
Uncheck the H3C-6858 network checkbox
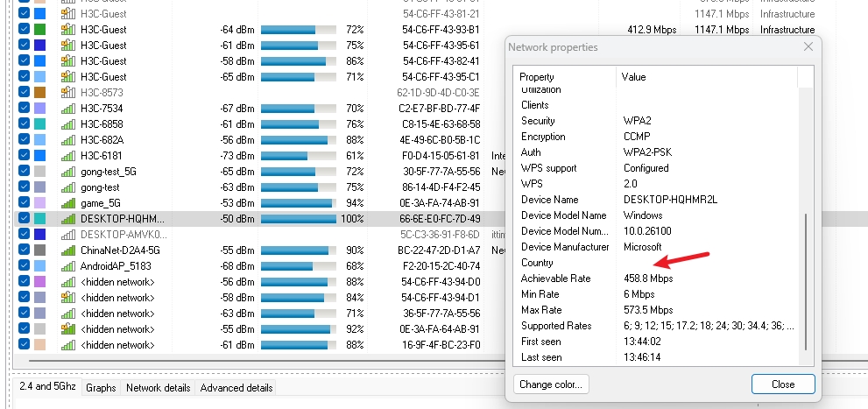click(24, 124)
